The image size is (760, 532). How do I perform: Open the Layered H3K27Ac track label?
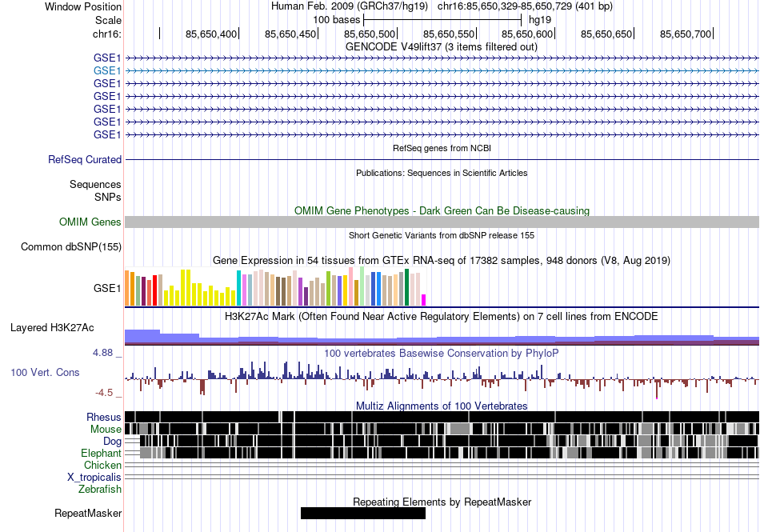[52, 327]
